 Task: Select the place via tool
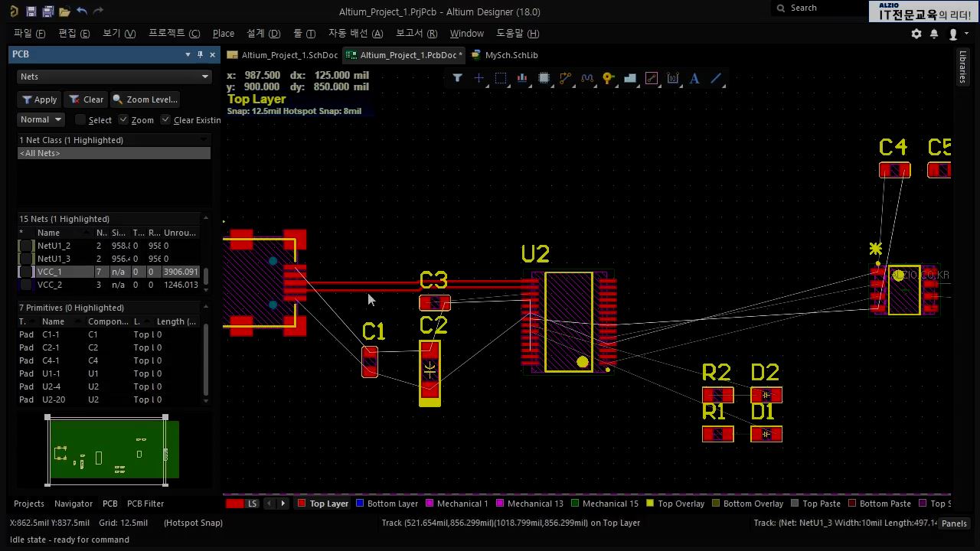(x=609, y=78)
